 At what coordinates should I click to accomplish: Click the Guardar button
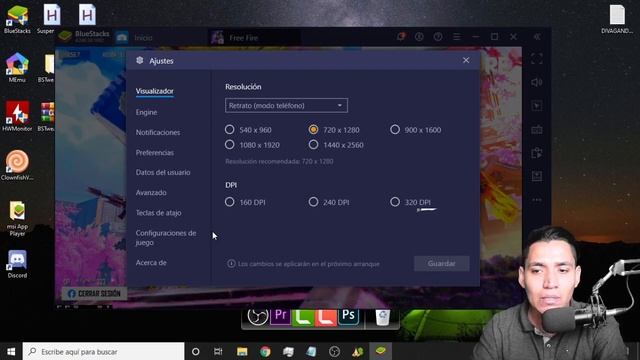[442, 264]
